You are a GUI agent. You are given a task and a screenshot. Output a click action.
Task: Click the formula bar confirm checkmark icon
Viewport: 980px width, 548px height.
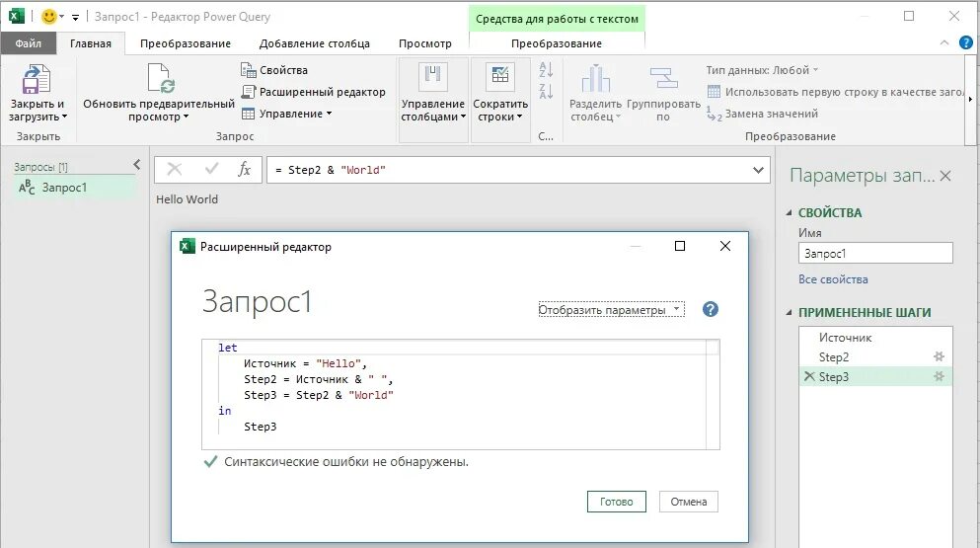pyautogui.click(x=212, y=169)
